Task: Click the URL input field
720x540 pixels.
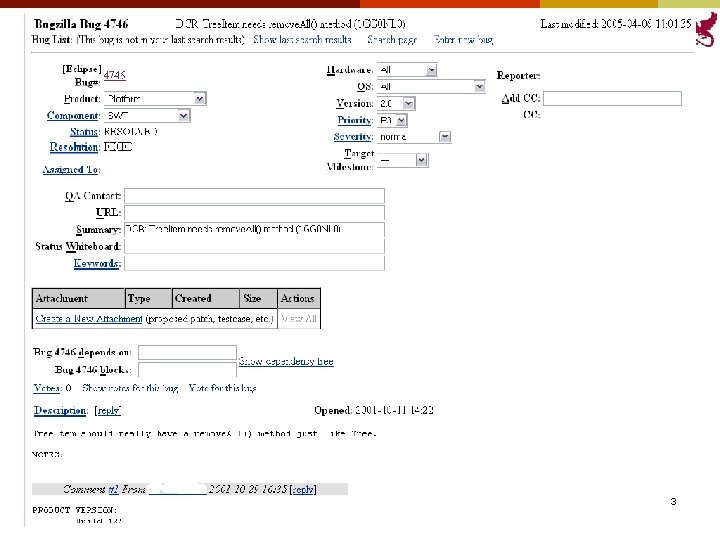Action: point(254,213)
